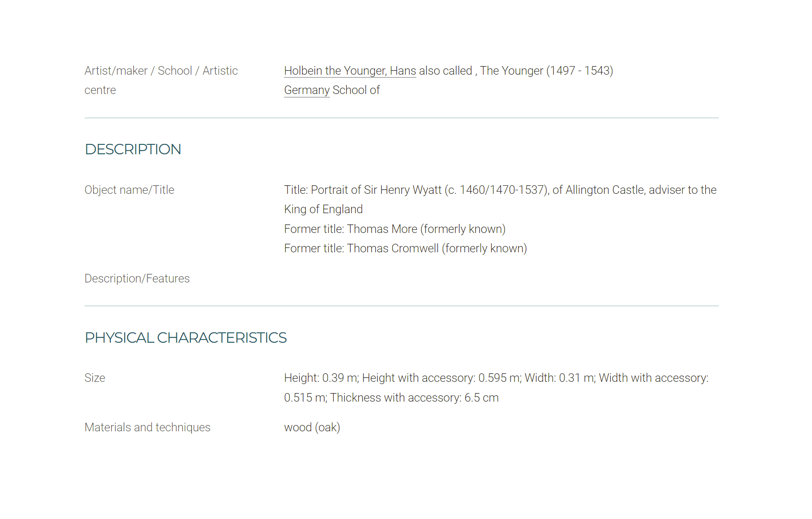Viewport: 812px width, 519px height.
Task: Click the Height 0.39 m dimensions text
Action: click(321, 378)
